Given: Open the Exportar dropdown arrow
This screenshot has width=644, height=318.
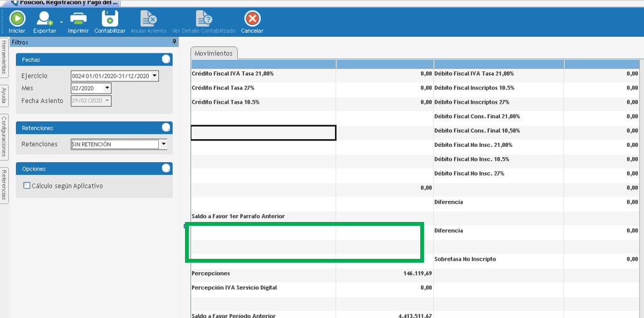Looking at the screenshot, I should [62, 22].
